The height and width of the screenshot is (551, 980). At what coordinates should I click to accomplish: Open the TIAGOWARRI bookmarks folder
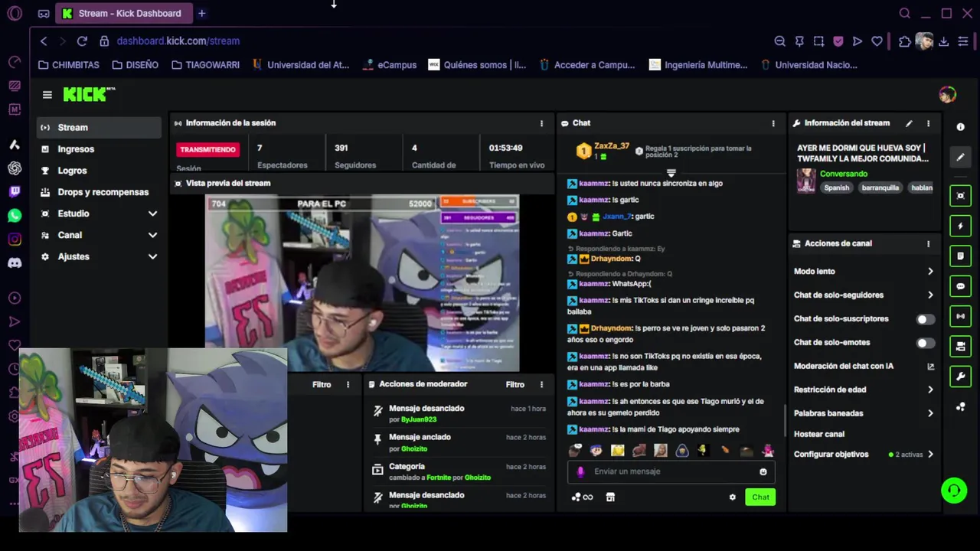tap(205, 65)
